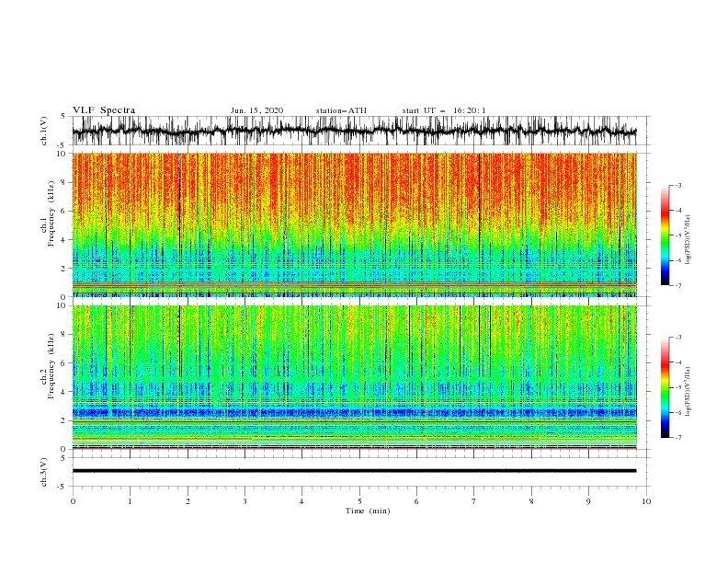Click time axis tick label "0"

point(73,501)
